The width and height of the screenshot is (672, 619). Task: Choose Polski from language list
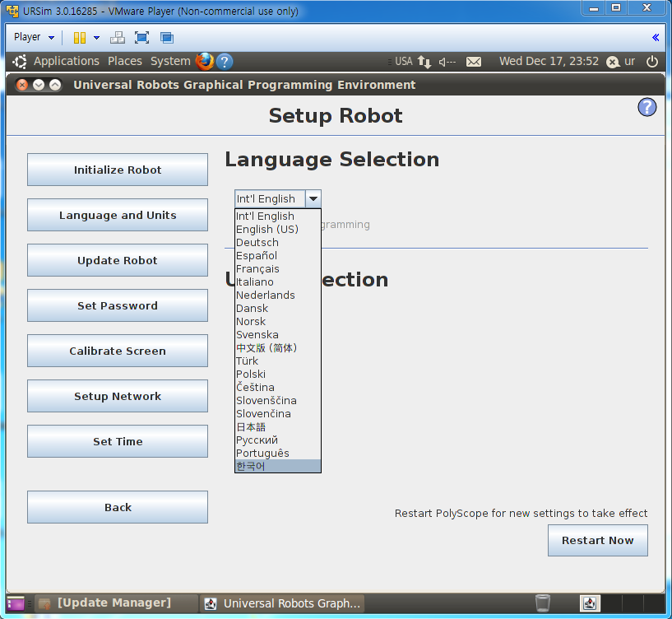tap(278, 374)
